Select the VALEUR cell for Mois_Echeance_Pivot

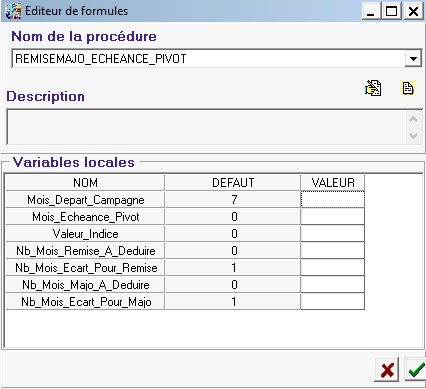click(332, 217)
